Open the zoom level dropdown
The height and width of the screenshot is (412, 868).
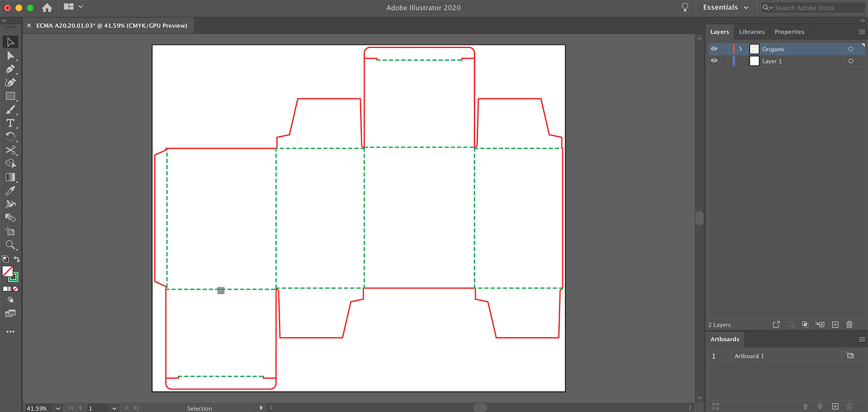click(58, 408)
